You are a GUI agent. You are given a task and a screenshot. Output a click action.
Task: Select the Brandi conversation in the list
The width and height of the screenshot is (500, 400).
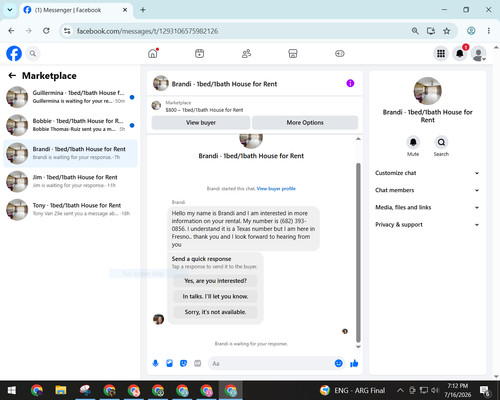coord(70,153)
